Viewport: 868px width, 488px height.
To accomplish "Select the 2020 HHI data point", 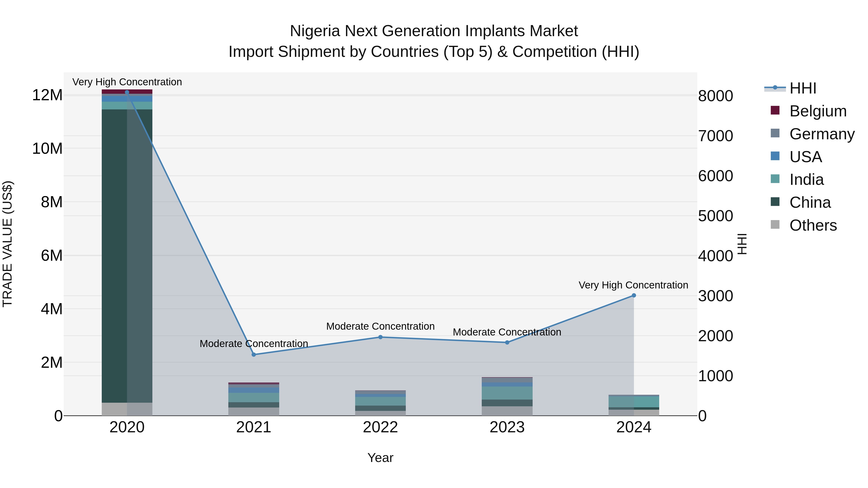I will 127,92.
